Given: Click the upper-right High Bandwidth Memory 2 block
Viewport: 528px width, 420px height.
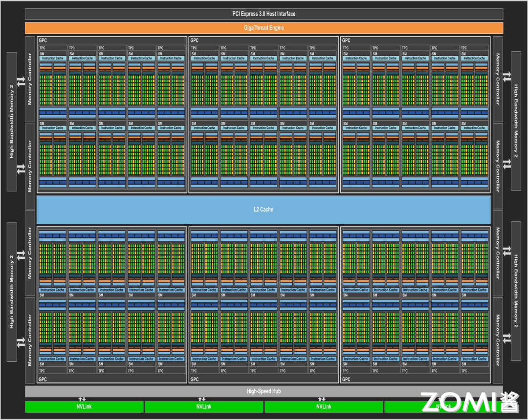Looking at the screenshot, I should 516,121.
